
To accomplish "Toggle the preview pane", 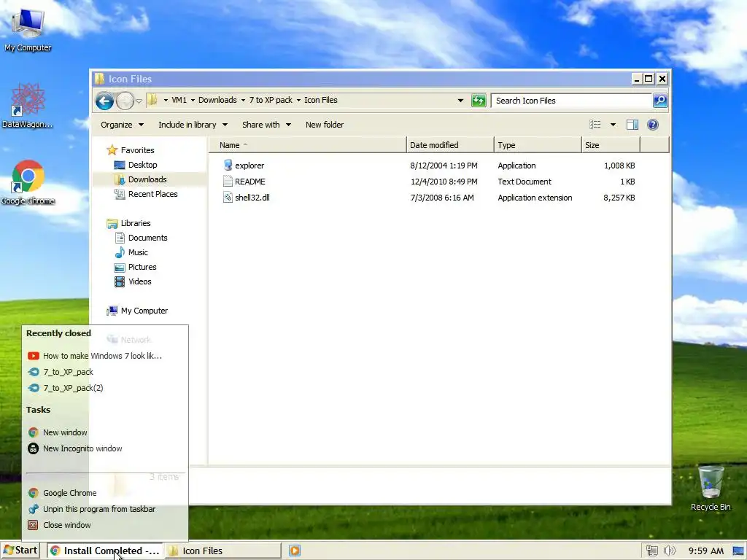I will [632, 125].
